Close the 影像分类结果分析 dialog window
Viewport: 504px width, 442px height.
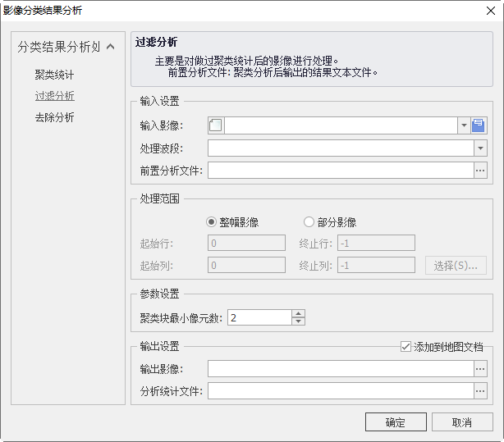[487, 11]
